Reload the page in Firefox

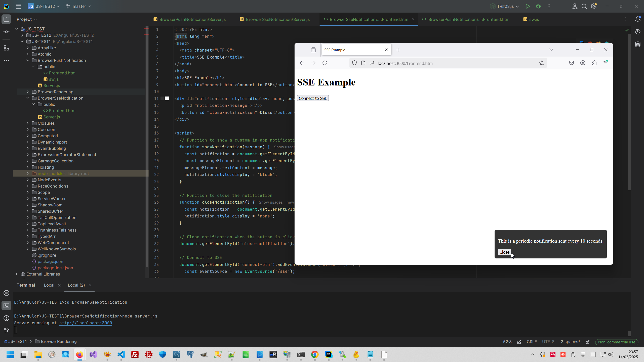pyautogui.click(x=325, y=63)
